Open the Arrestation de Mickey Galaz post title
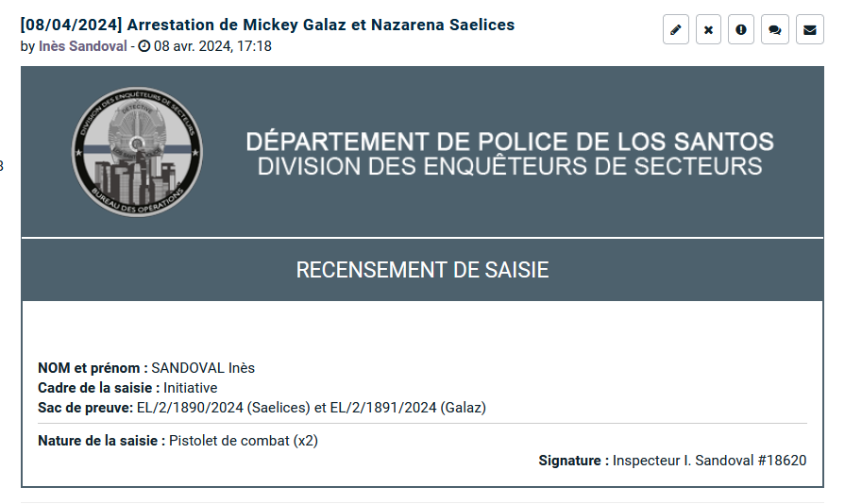 pyautogui.click(x=267, y=25)
